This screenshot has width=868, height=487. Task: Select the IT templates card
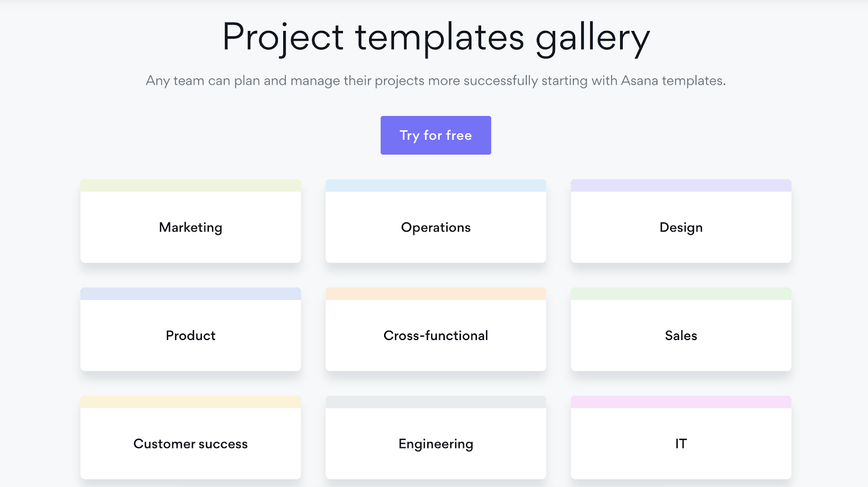(681, 438)
